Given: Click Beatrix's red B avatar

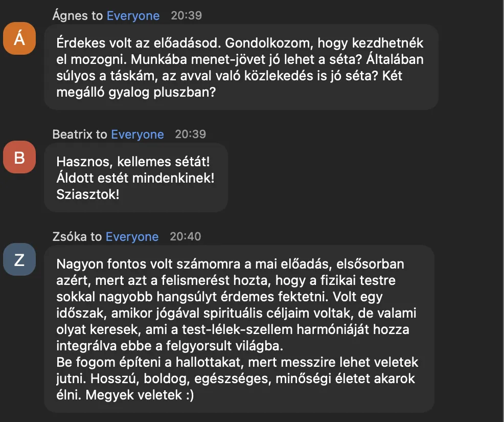Looking at the screenshot, I should (x=19, y=157).
